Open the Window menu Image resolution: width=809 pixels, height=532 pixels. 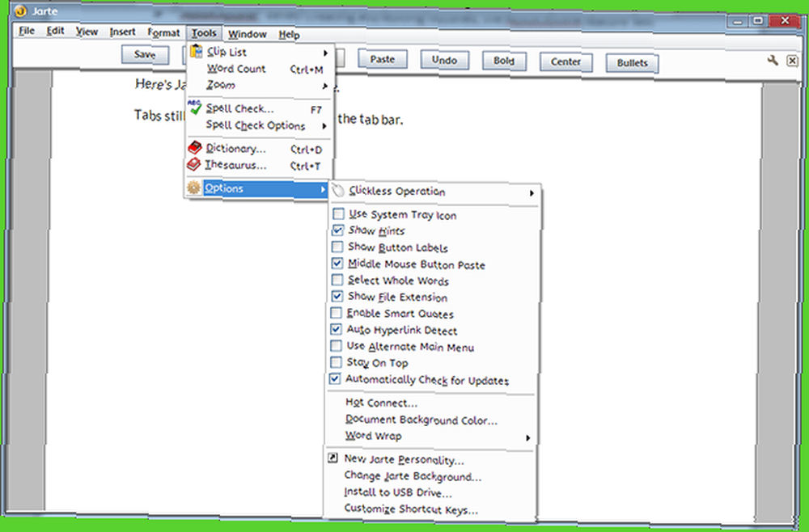(247, 34)
